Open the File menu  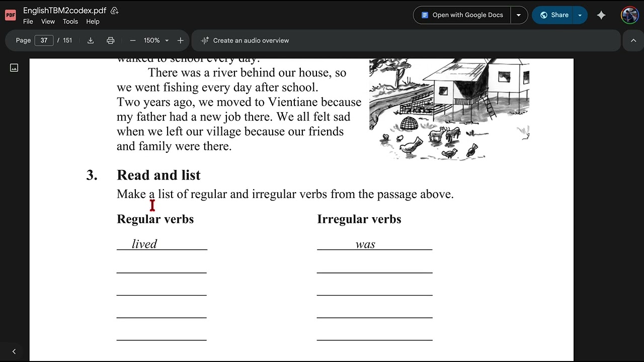tap(28, 22)
